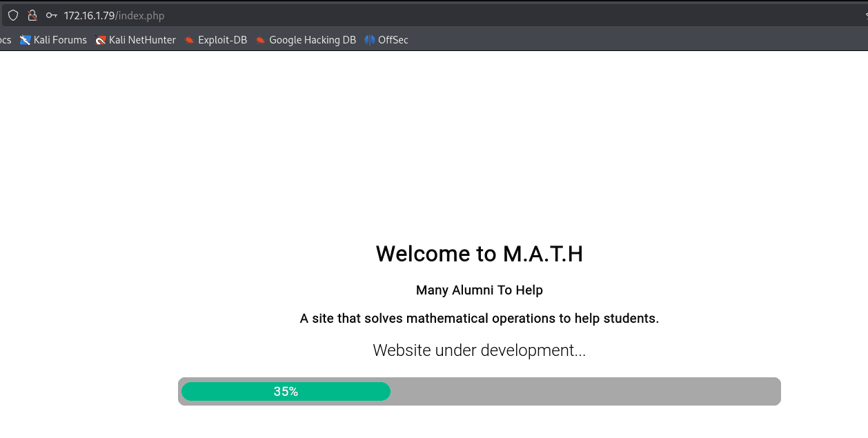Open the Kali Forums bookmark
Viewport: 868px width, 438px height.
click(x=53, y=40)
